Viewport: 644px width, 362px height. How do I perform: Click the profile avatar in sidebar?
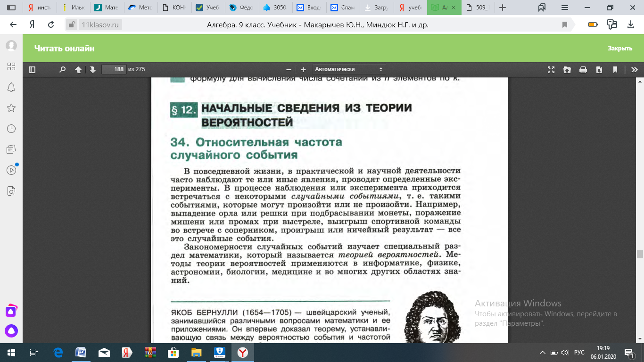[x=11, y=46]
